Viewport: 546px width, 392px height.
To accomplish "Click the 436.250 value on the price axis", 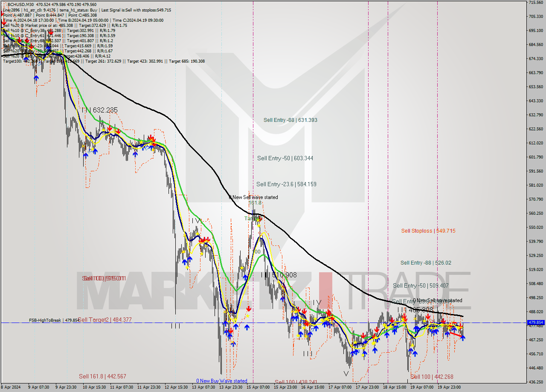I will coord(536,382).
